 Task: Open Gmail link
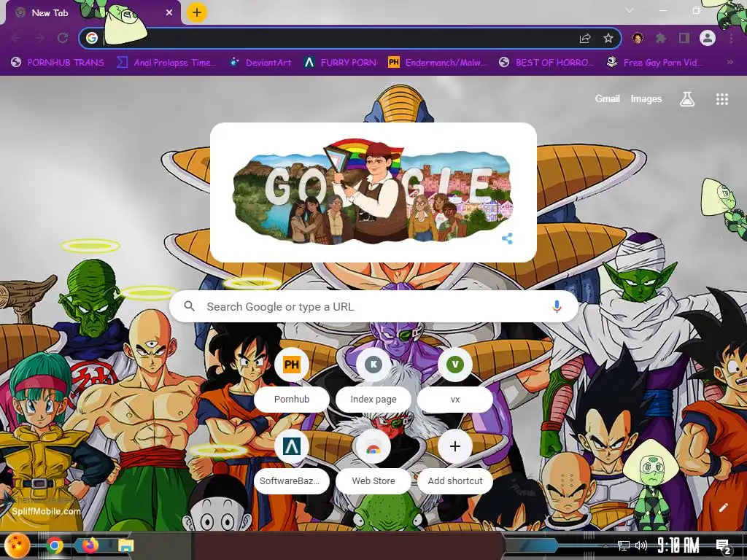pos(608,98)
